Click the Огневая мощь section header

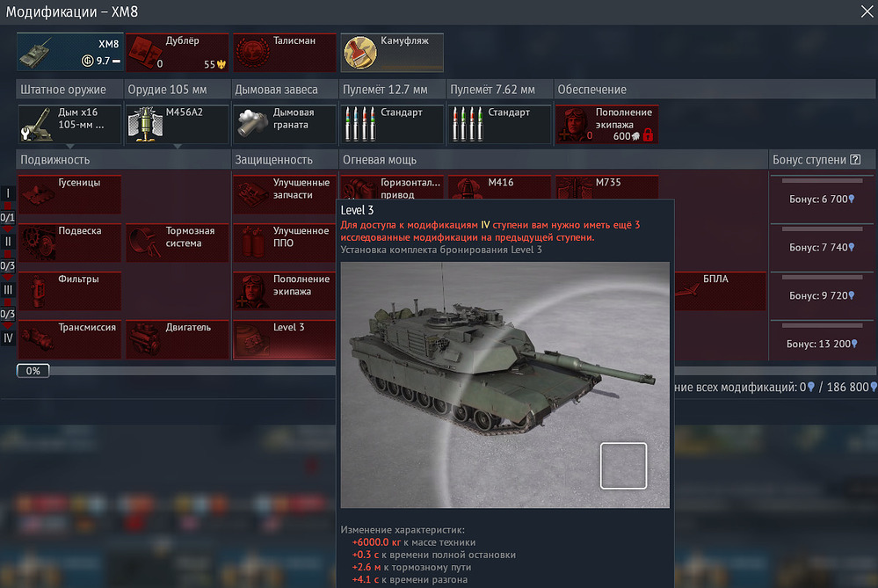(x=553, y=160)
